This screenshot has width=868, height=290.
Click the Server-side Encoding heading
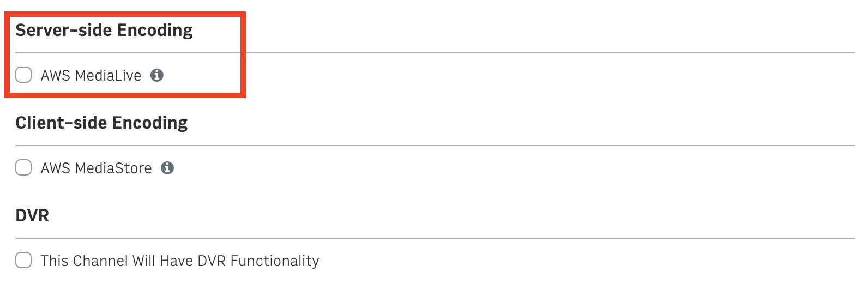104,30
